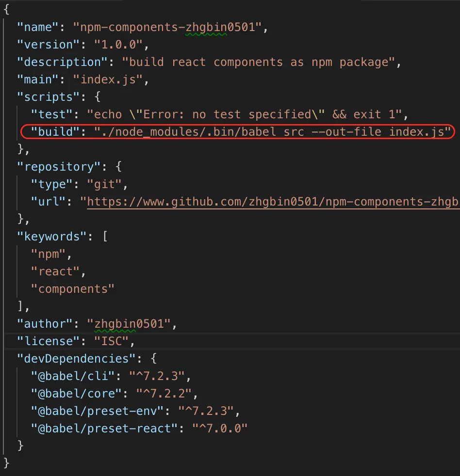The width and height of the screenshot is (460, 476).
Task: Click the "type" key under repository
Action: 51,184
